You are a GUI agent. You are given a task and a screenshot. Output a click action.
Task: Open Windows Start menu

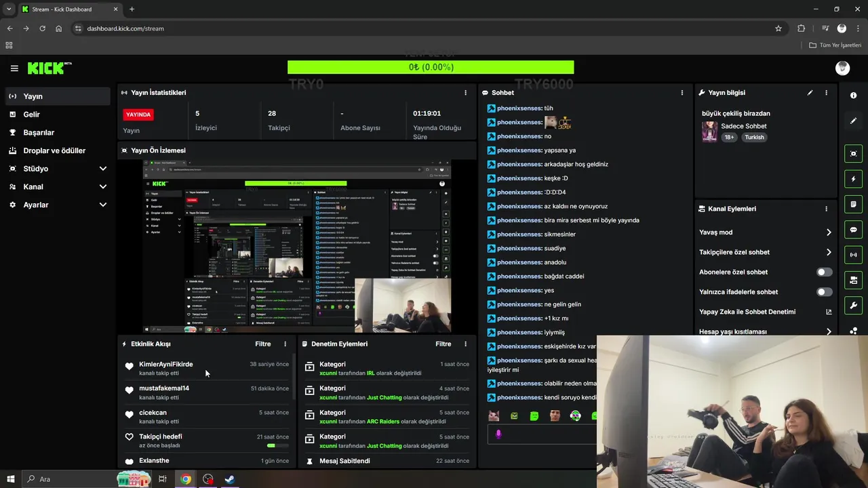point(11,479)
